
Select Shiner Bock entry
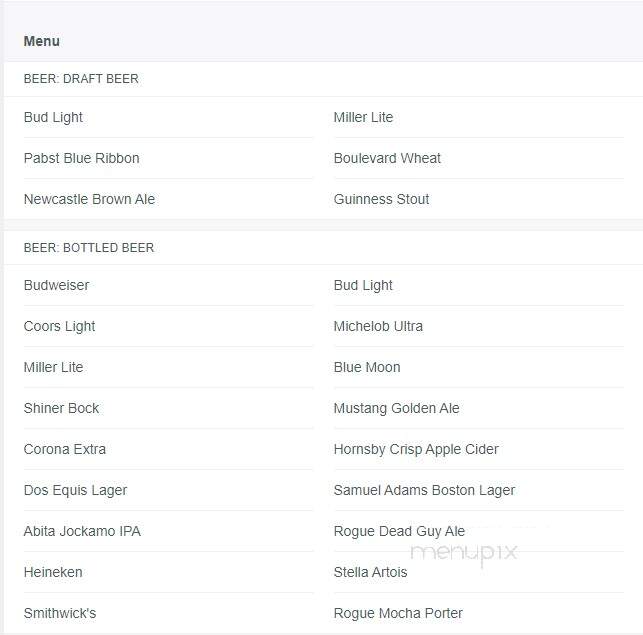[61, 408]
